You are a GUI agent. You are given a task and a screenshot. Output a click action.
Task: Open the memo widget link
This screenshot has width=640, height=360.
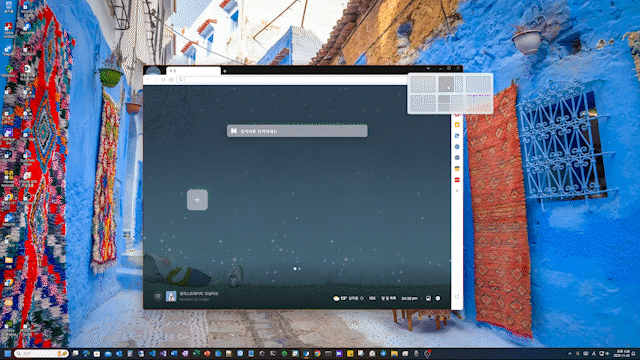click(x=372, y=298)
